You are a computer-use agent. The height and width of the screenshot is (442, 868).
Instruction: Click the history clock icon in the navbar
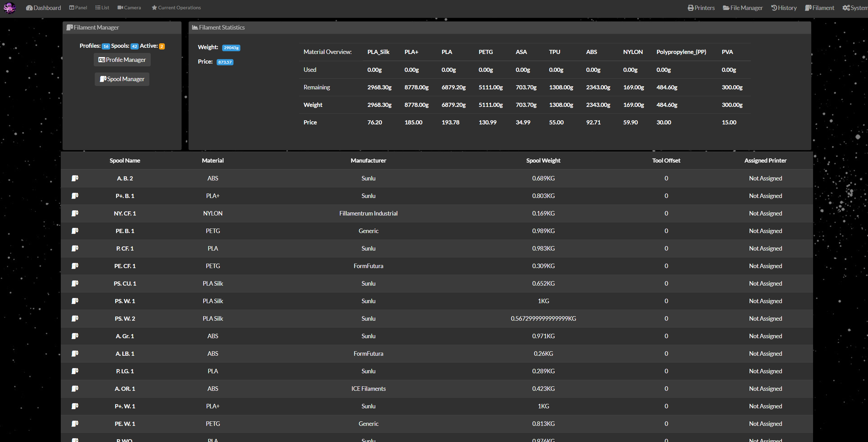(774, 7)
